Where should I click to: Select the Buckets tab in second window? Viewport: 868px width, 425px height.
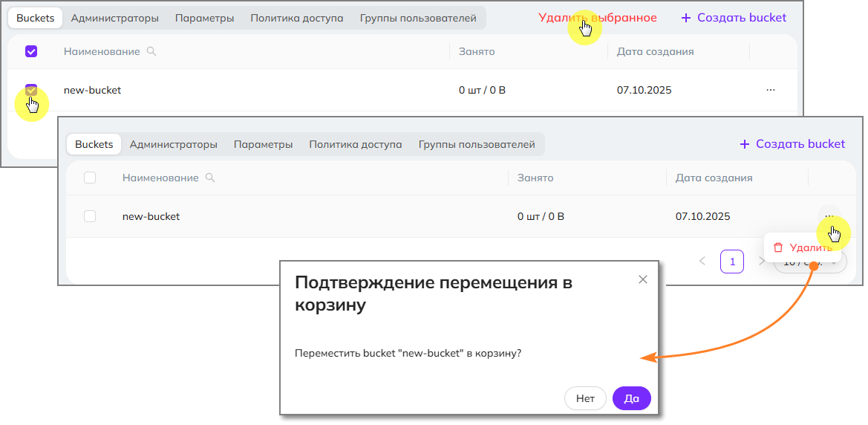94,145
